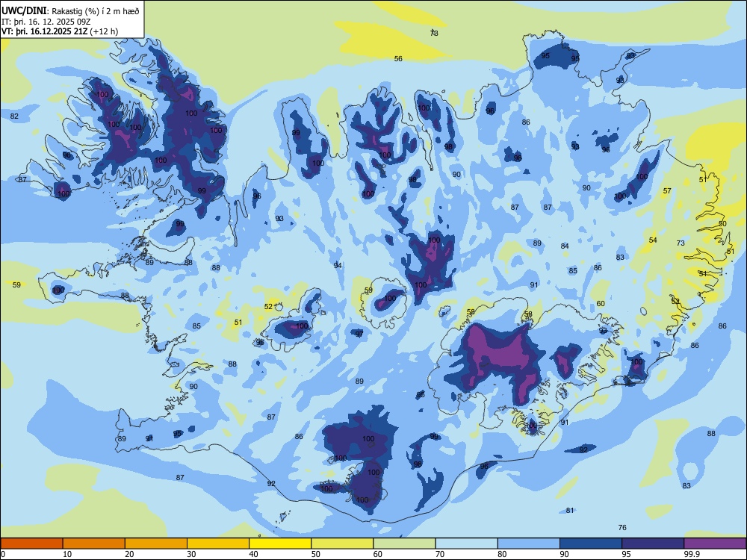Click the dark orange 0–10 legend swatch
Image resolution: width=747 pixels, height=560 pixels.
(31, 544)
